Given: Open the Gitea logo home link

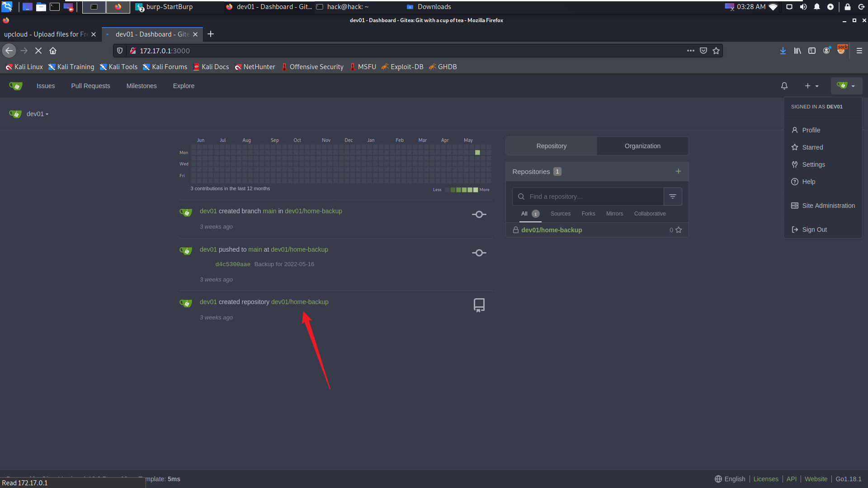Looking at the screenshot, I should (15, 86).
